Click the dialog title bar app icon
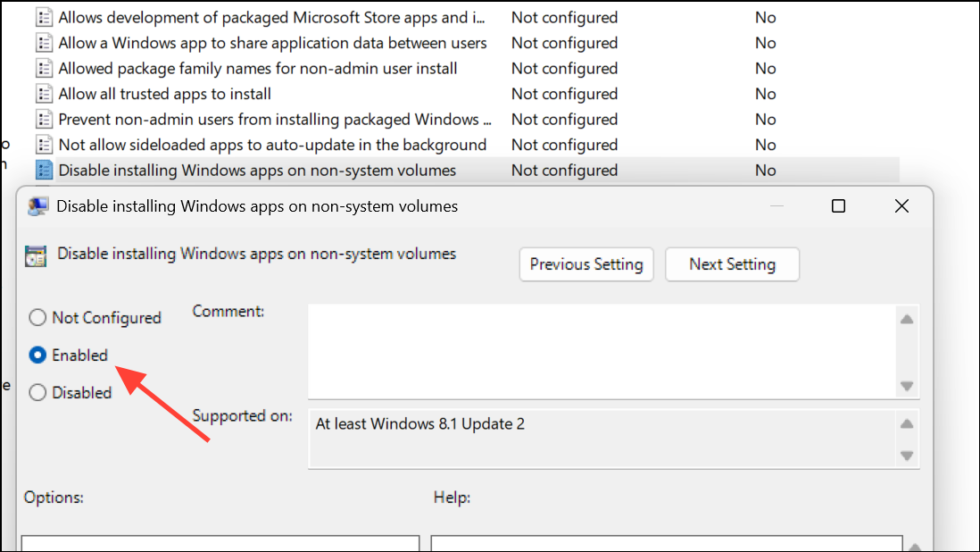This screenshot has width=980, height=552. point(38,206)
